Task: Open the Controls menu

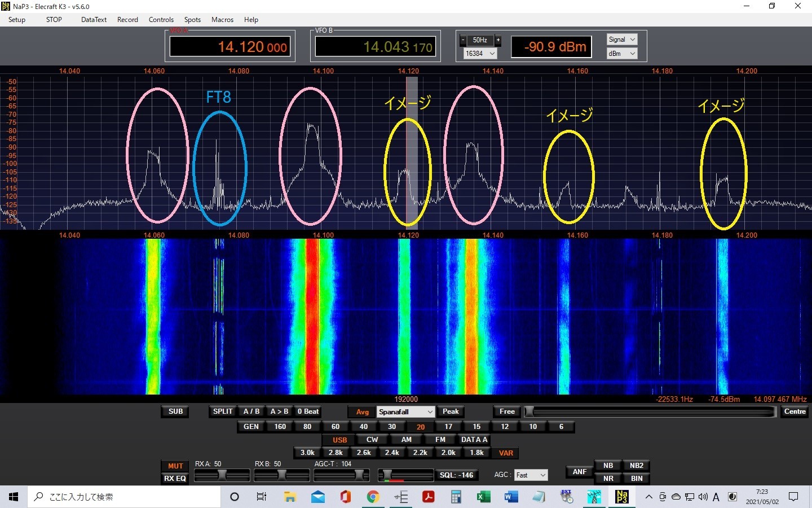Action: (161, 20)
